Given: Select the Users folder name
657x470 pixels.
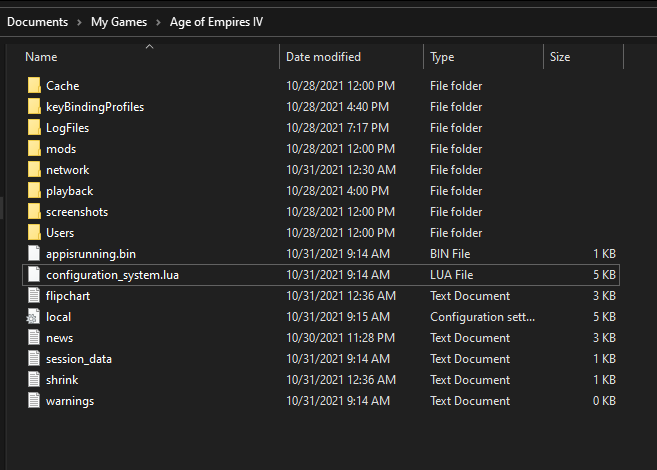Looking at the screenshot, I should (x=60, y=233).
